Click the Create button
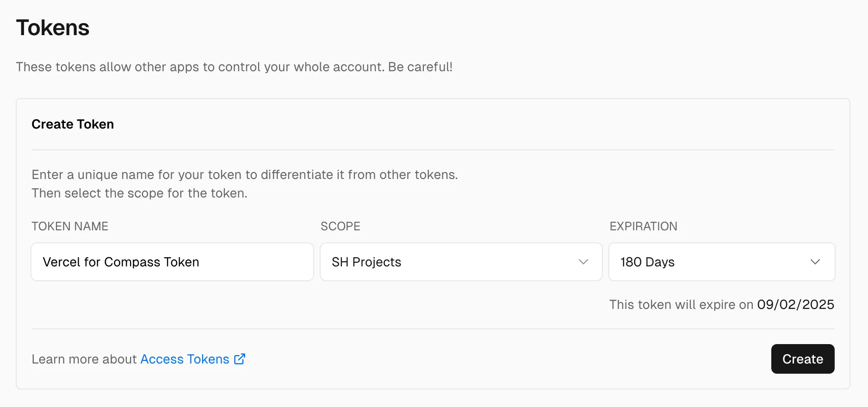The height and width of the screenshot is (407, 868). (x=803, y=359)
